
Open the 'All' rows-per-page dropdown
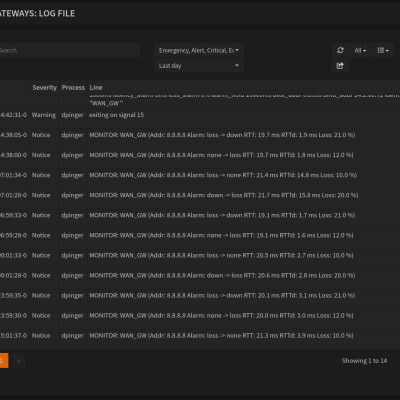[x=360, y=50]
